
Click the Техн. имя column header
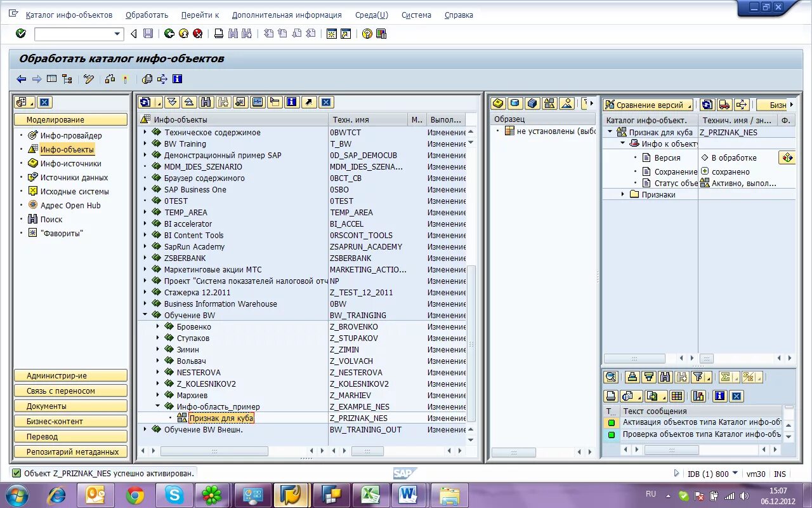368,119
